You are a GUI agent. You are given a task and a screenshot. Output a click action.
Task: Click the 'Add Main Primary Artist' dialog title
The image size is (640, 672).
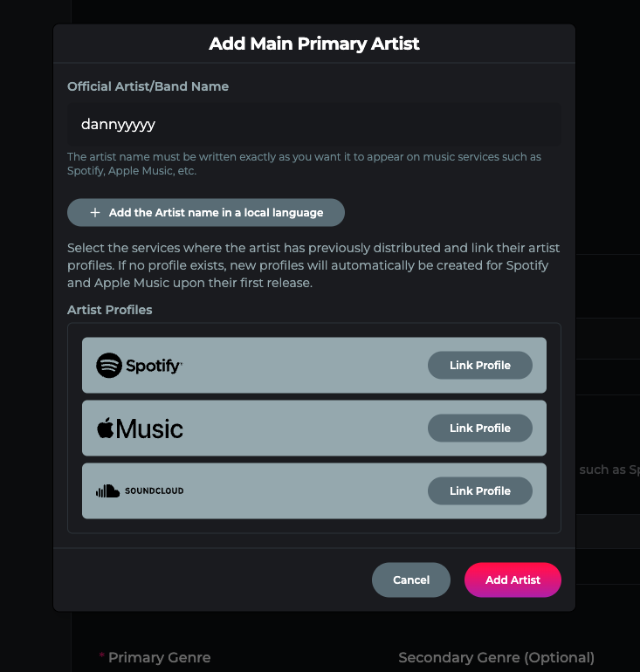[x=314, y=44]
